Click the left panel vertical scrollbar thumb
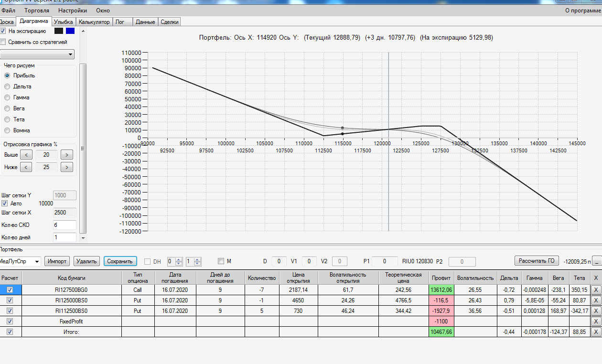The height and width of the screenshot is (364, 602). [x=83, y=148]
